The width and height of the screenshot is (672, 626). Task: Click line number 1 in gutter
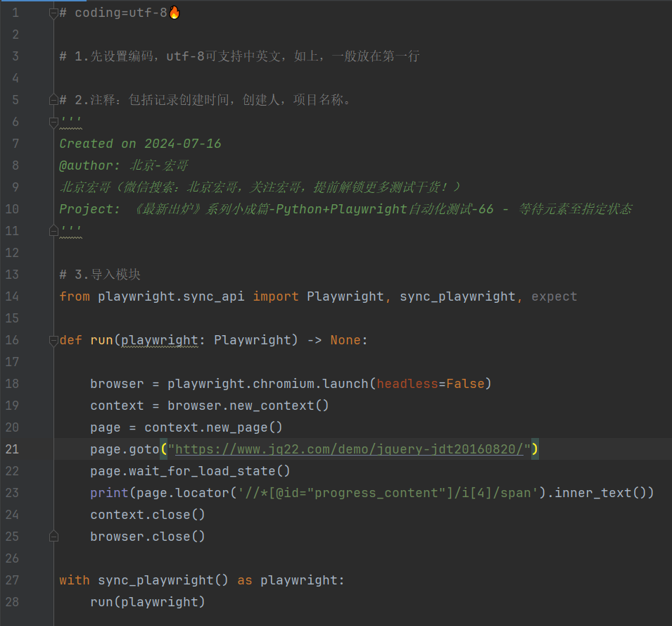click(x=15, y=13)
